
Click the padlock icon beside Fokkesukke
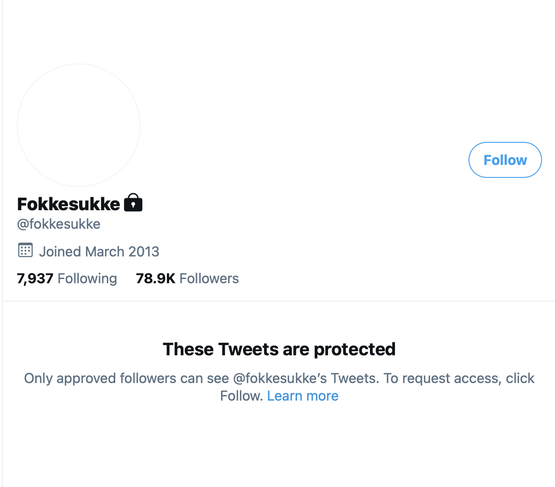tap(133, 203)
